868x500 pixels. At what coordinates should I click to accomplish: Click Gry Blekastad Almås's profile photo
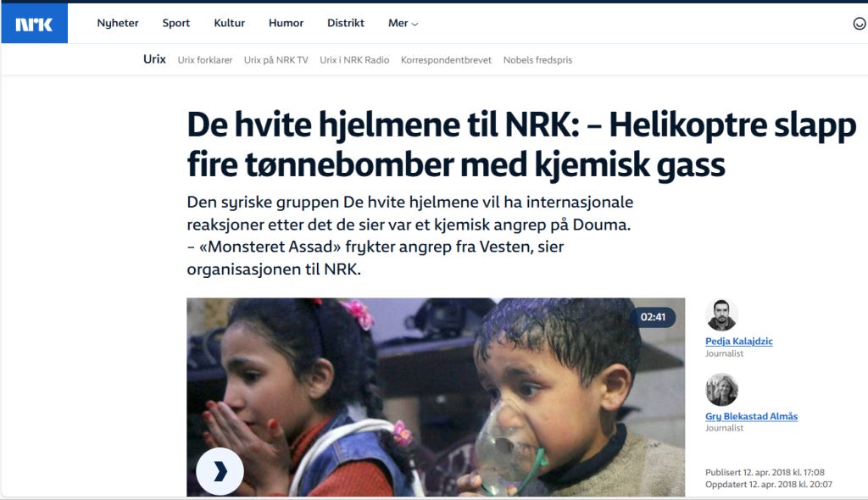click(x=721, y=389)
